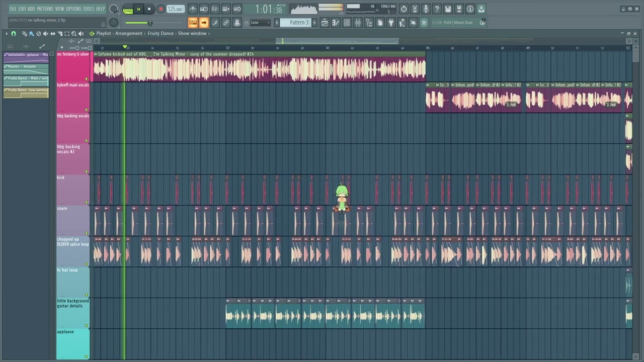Open the project info icon
The image size is (644, 362).
point(470,9)
